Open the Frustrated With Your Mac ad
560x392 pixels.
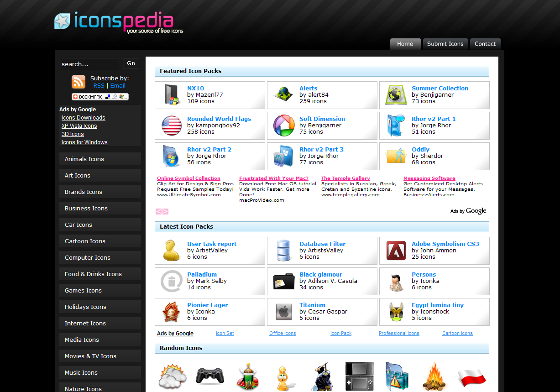(274, 178)
